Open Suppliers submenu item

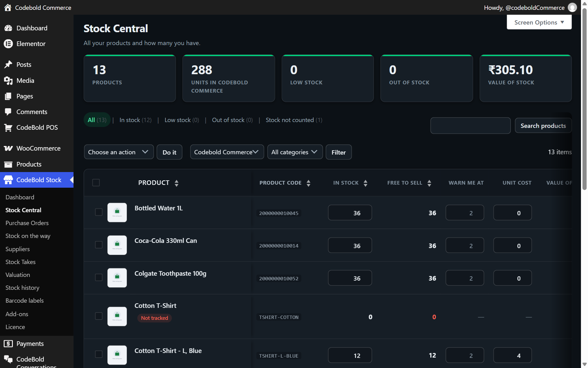17,249
